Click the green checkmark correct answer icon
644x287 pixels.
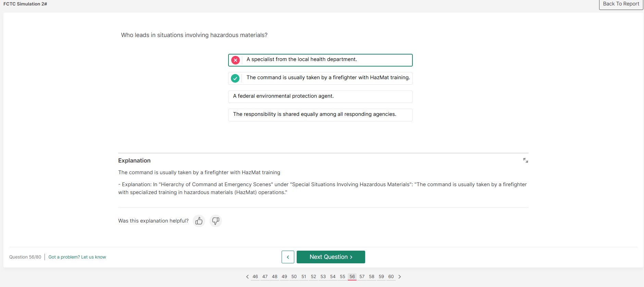point(235,78)
